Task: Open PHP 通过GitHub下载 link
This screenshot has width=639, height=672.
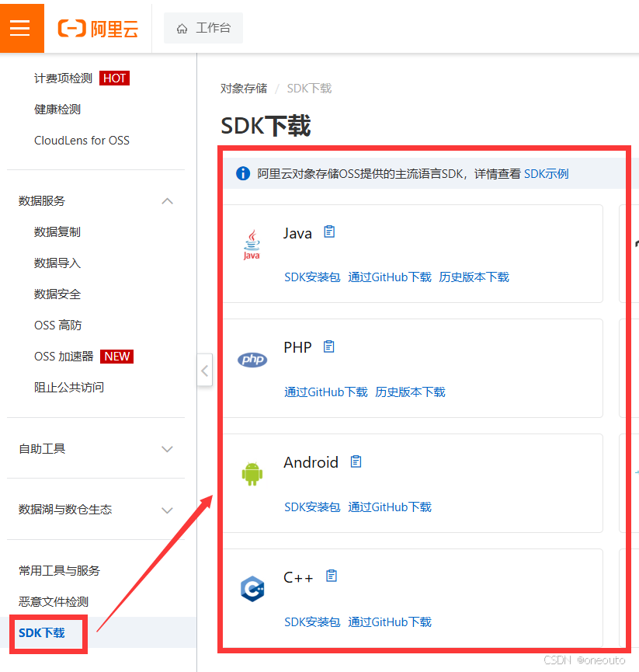Action: (x=326, y=392)
